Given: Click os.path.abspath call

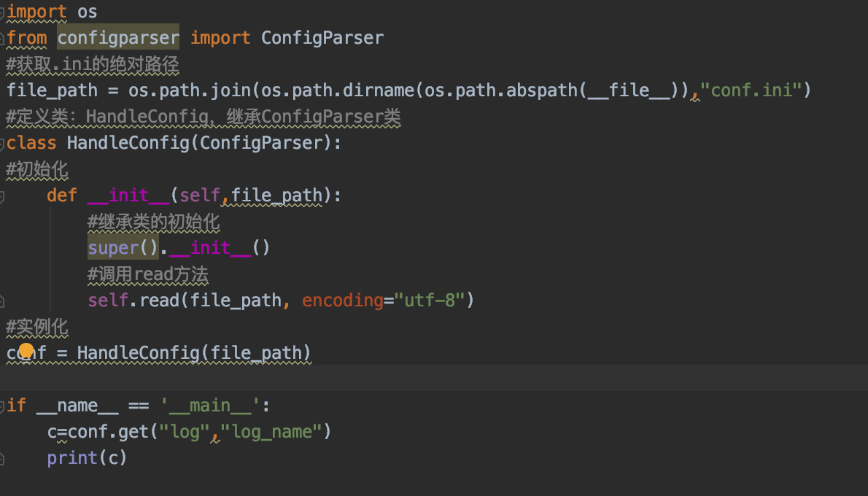Looking at the screenshot, I should [x=500, y=90].
